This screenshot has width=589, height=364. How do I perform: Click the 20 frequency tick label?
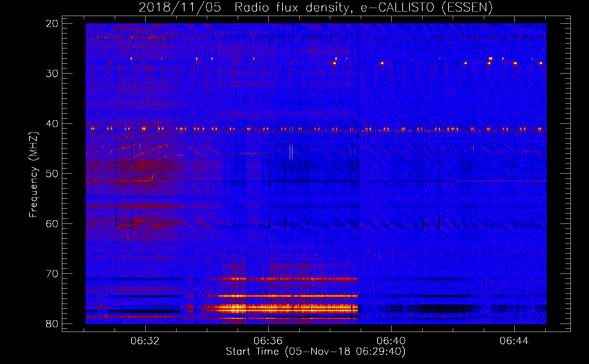[x=52, y=24]
